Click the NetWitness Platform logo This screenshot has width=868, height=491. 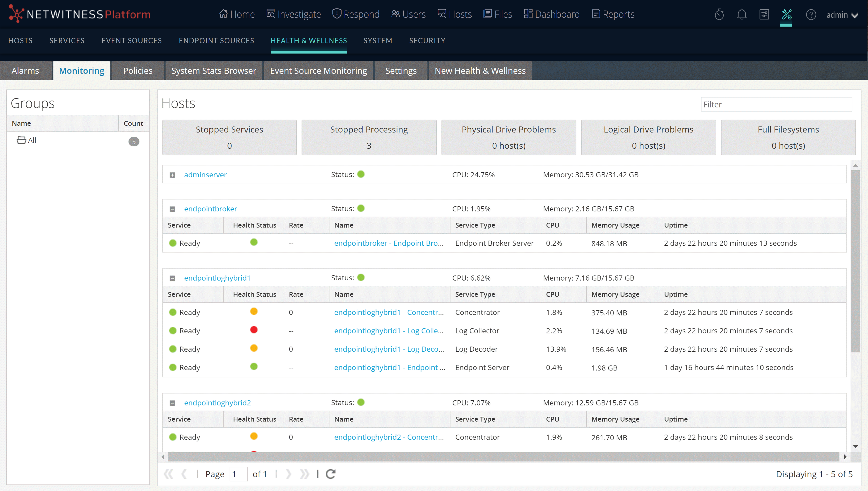80,14
